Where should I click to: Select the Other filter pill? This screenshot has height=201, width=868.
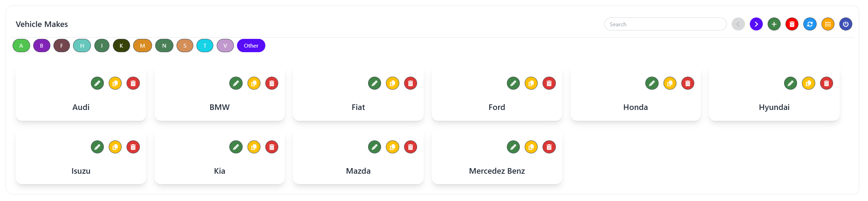tap(251, 46)
